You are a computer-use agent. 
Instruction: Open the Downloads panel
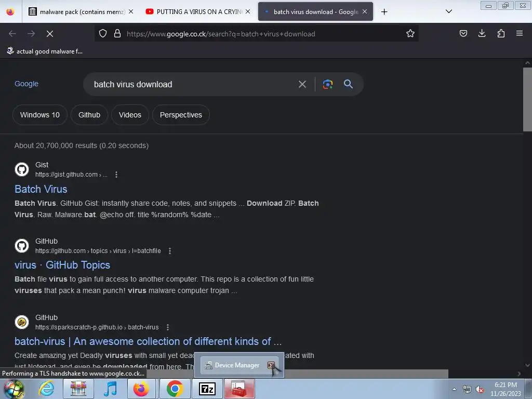click(482, 33)
